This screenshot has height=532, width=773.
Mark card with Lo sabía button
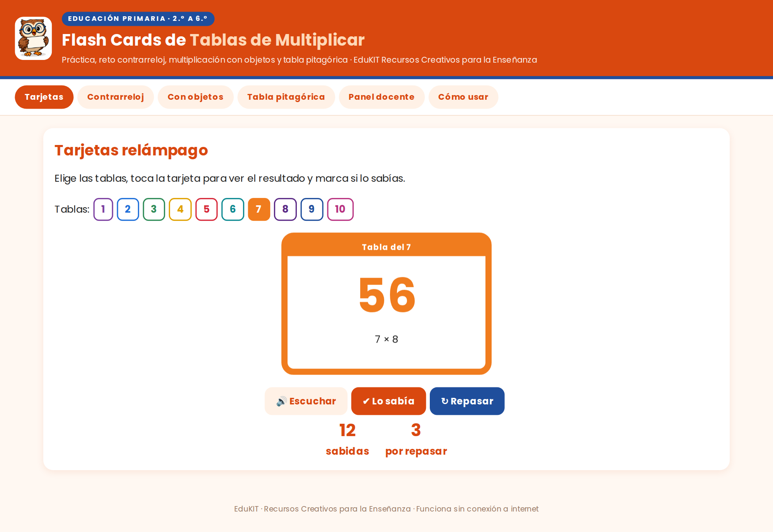(x=388, y=401)
